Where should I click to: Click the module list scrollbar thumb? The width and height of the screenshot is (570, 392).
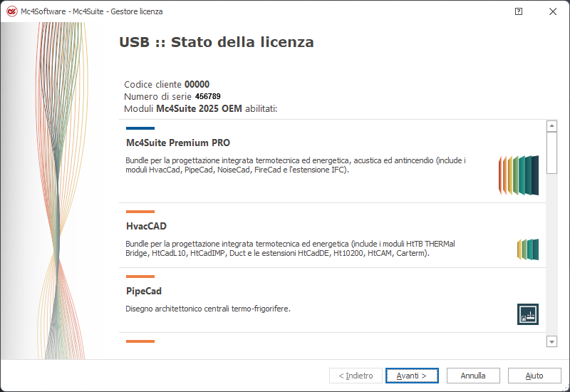551,153
